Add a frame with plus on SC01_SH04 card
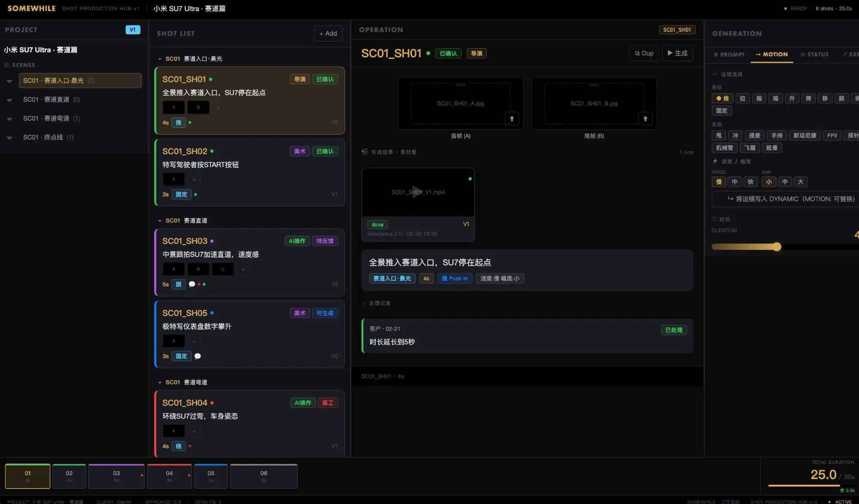Screen dimensions: 859x504 click(x=194, y=431)
